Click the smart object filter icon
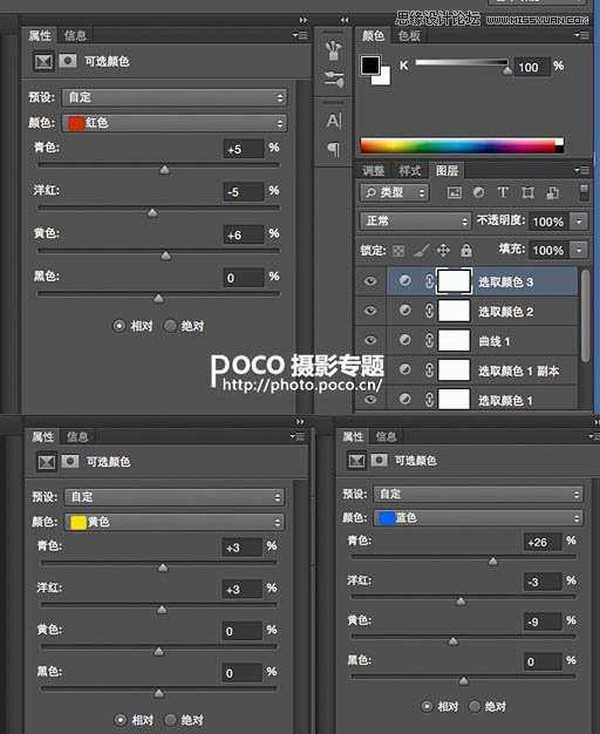This screenshot has width=600, height=734. coord(552,192)
